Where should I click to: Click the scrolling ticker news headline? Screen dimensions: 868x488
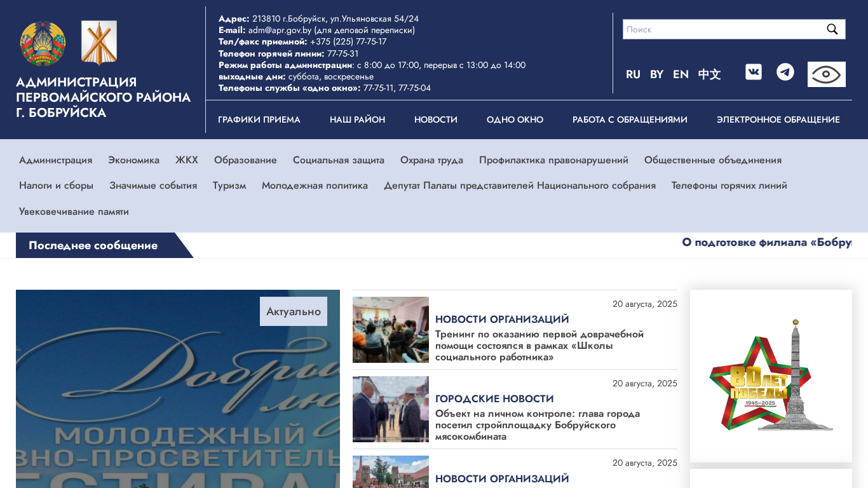click(766, 242)
